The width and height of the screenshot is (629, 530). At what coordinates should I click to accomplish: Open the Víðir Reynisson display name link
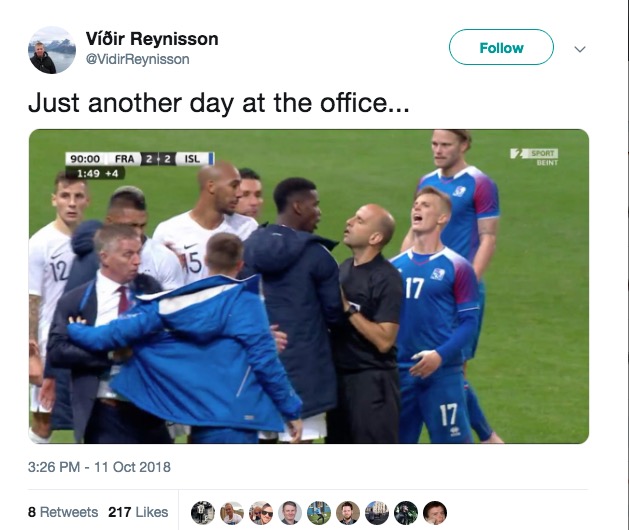[152, 39]
